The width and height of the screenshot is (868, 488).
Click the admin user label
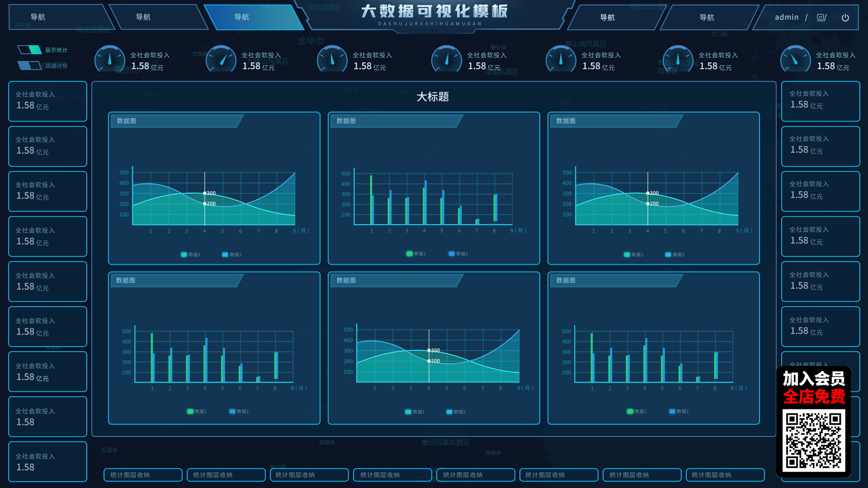click(x=787, y=17)
